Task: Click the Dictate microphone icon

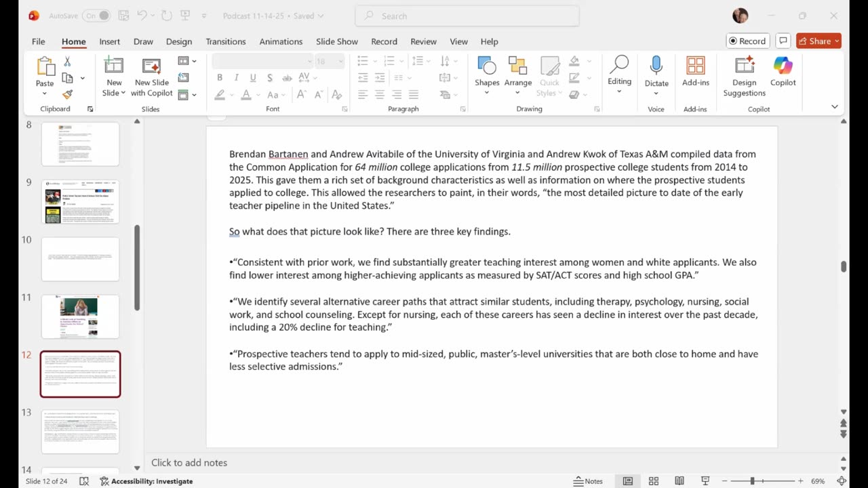Action: click(656, 66)
